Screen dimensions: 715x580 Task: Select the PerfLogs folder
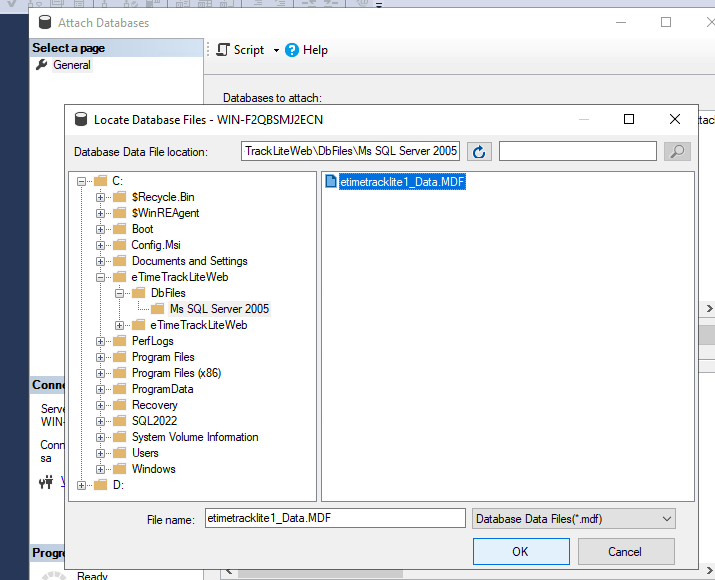click(152, 341)
